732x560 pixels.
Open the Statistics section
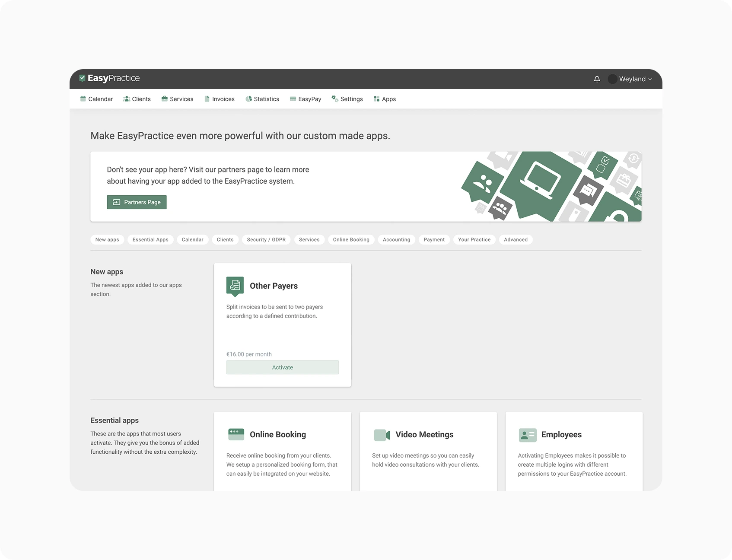pos(262,99)
